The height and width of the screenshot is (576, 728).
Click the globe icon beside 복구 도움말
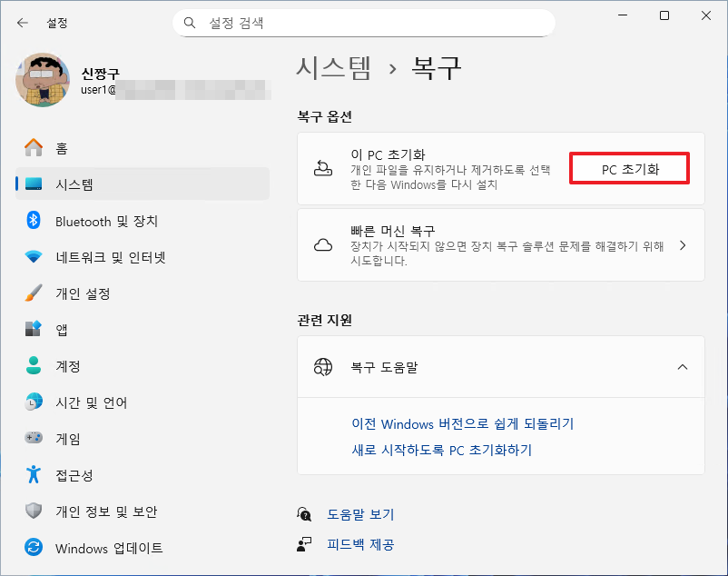coord(323,367)
